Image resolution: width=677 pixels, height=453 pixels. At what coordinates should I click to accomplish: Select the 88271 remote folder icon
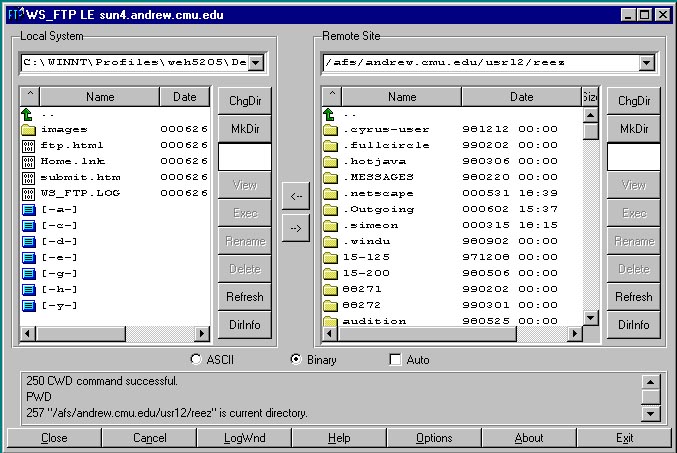coord(330,289)
